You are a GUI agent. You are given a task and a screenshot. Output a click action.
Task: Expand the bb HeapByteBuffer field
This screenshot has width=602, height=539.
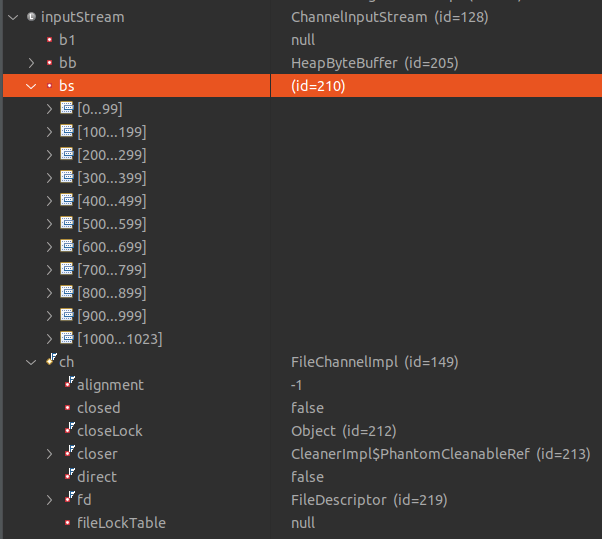[31, 63]
